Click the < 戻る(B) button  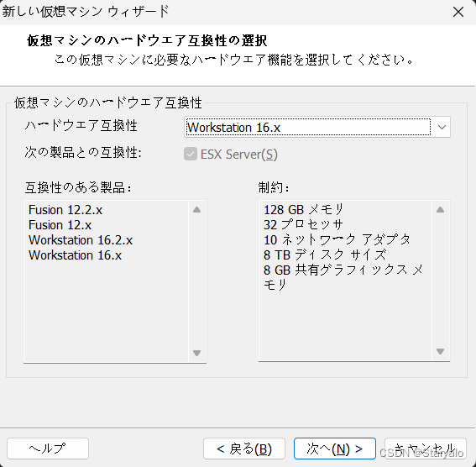tap(244, 449)
